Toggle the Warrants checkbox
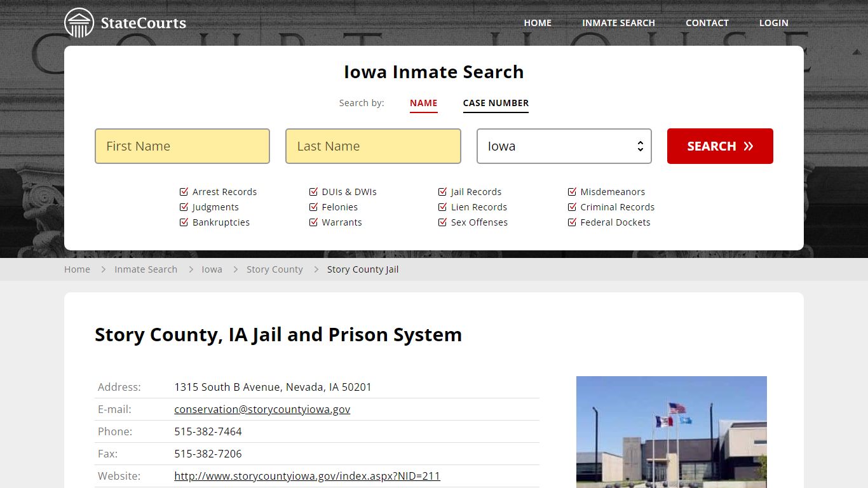This screenshot has height=488, width=868. [313, 222]
